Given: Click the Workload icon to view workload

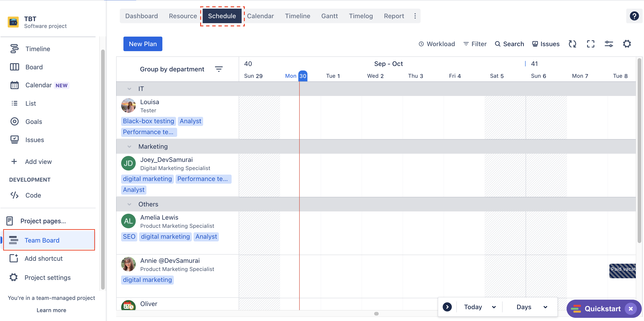Looking at the screenshot, I should pyautogui.click(x=437, y=44).
